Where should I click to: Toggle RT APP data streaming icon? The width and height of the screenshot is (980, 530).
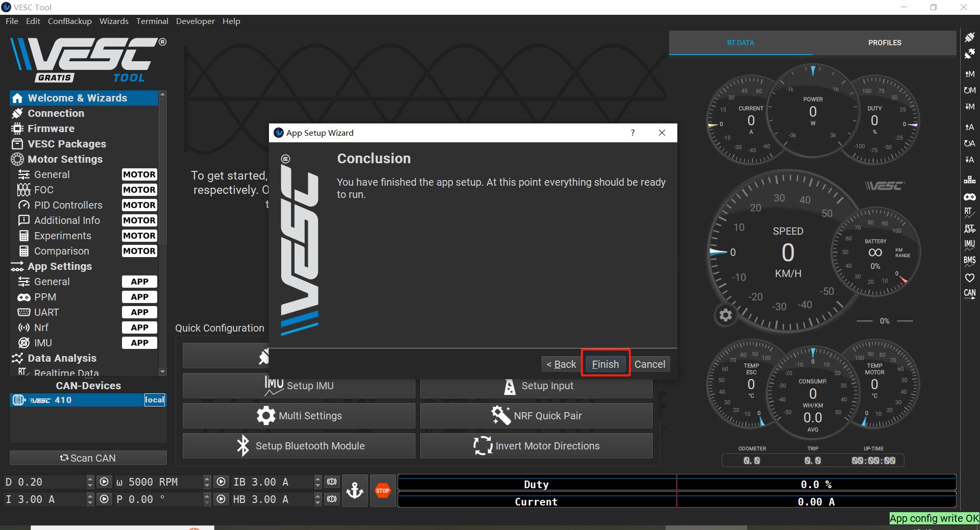pos(969,229)
